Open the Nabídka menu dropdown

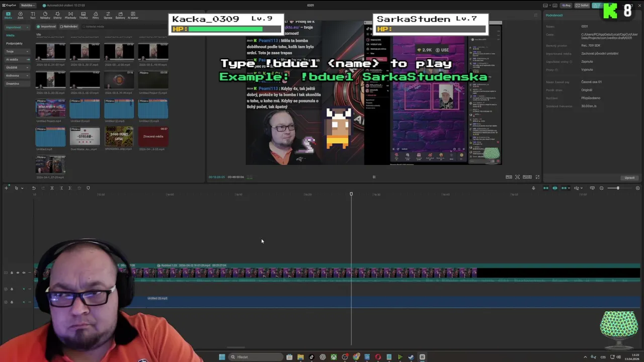pos(27,5)
